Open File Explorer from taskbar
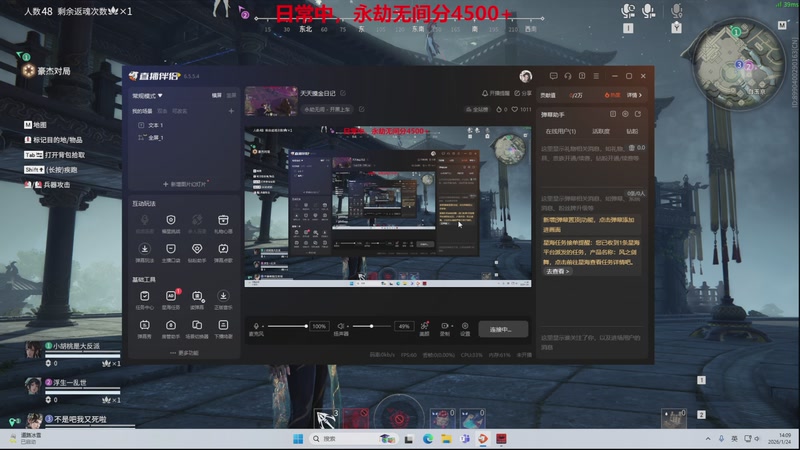The image size is (800, 450). [x=446, y=439]
